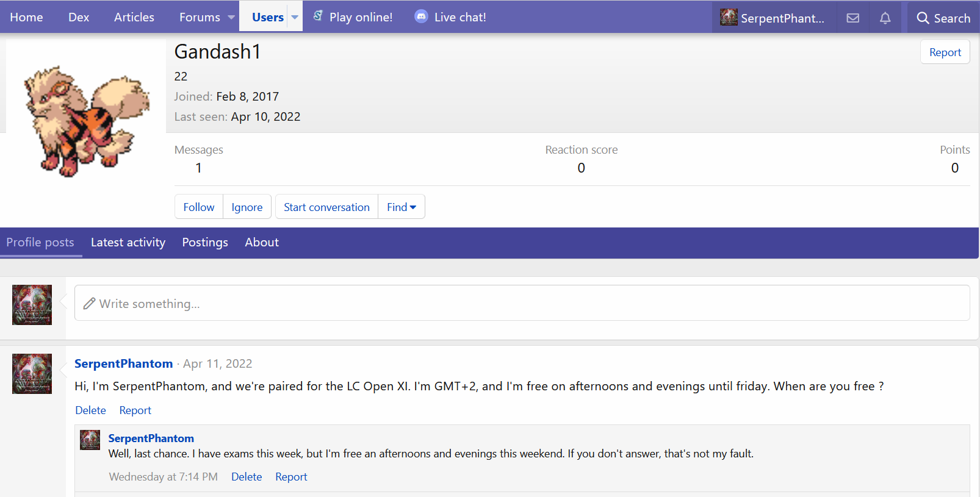Click the Last seen date Apr 10, 2022
The width and height of the screenshot is (980, 497).
coord(265,116)
